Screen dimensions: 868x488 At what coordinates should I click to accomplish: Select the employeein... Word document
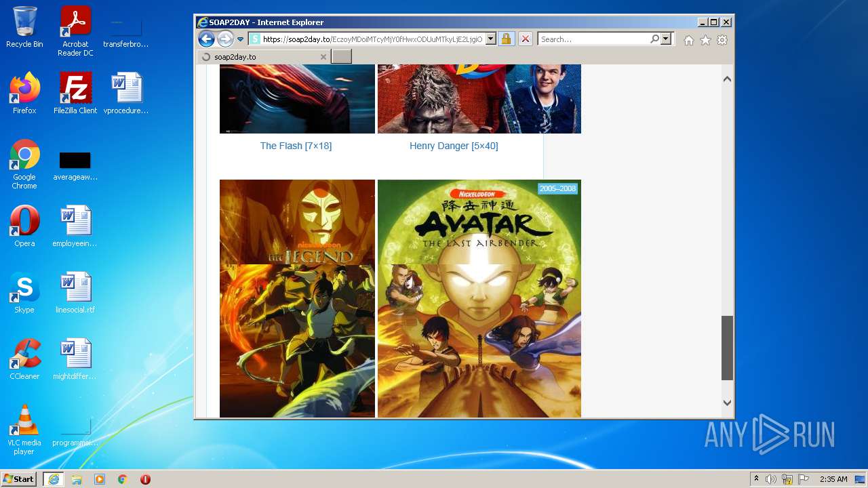point(75,226)
